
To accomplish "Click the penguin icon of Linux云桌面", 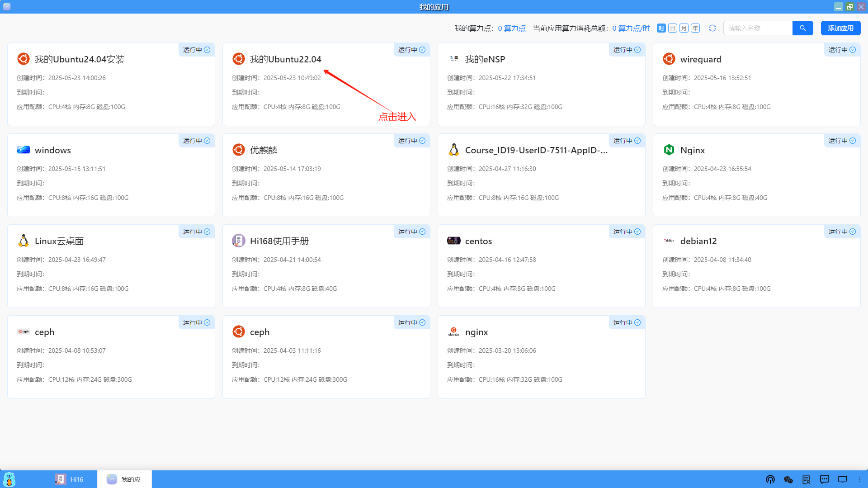I will point(24,241).
